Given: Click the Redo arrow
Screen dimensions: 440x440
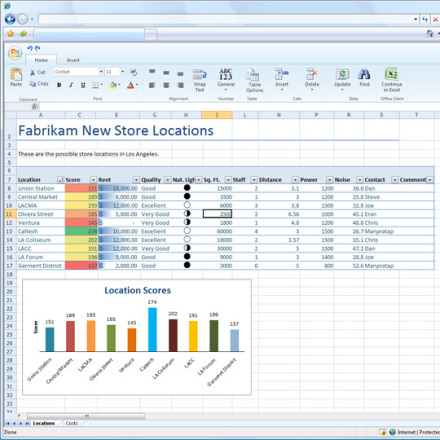Looking at the screenshot, I should click(38, 48).
